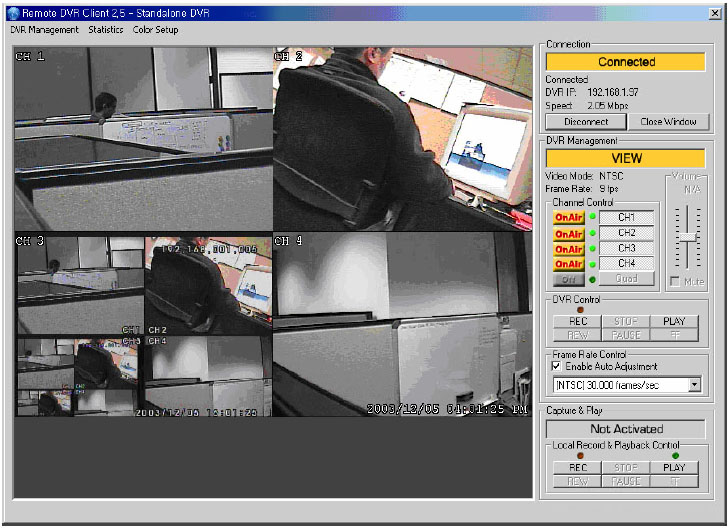Open the DVR Management menu
The image size is (728, 528).
[44, 30]
